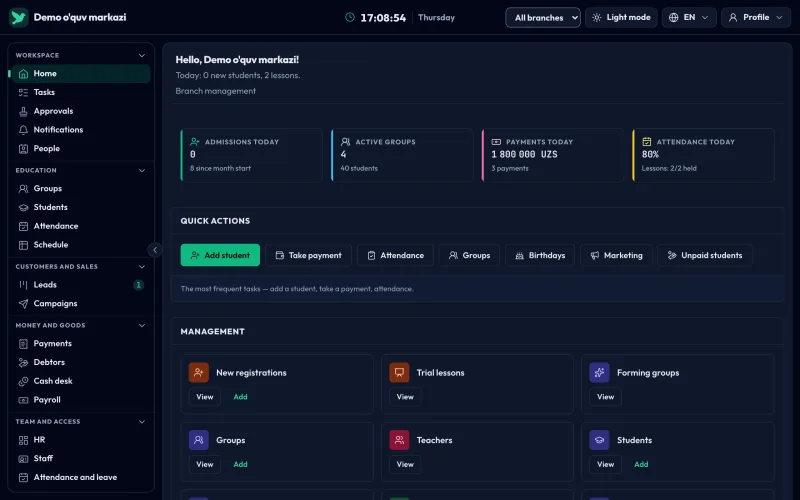Viewport: 800px width, 500px height.
Task: Collapse the Education sidebar section
Action: coord(142,170)
